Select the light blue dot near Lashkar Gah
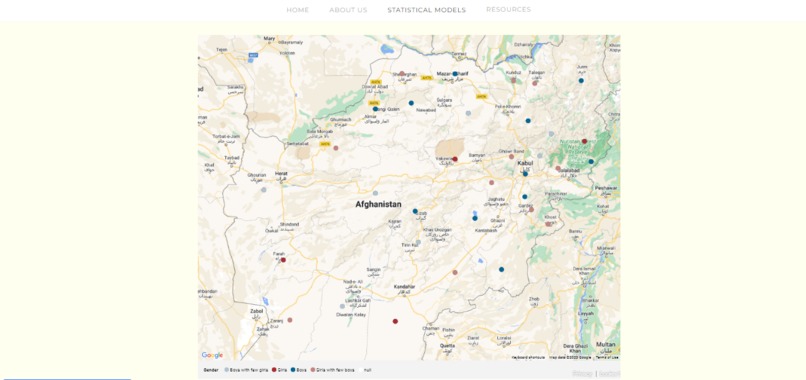This screenshot has height=380, width=806. tap(342, 306)
